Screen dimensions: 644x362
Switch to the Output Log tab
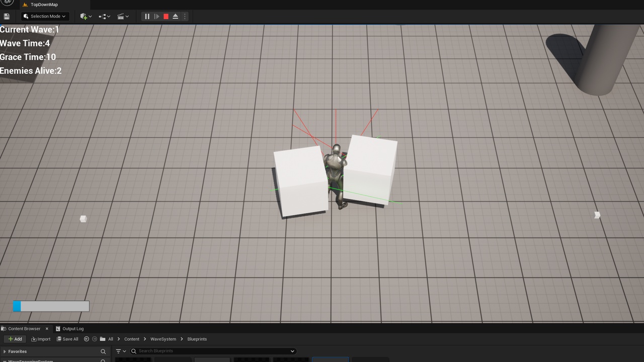(x=69, y=329)
